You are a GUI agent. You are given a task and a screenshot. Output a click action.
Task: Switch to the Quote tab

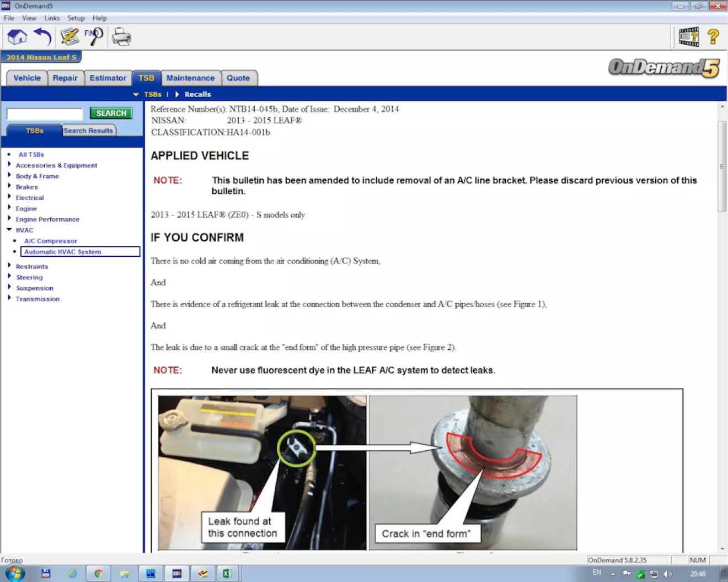point(238,78)
